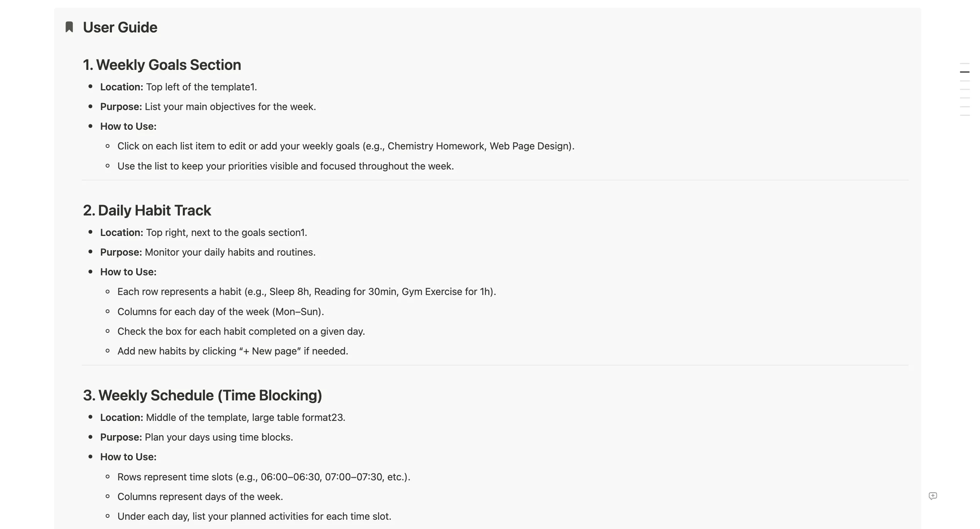Click the bookmark icon beside User Guide
This screenshot has height=529, width=980.
click(69, 27)
